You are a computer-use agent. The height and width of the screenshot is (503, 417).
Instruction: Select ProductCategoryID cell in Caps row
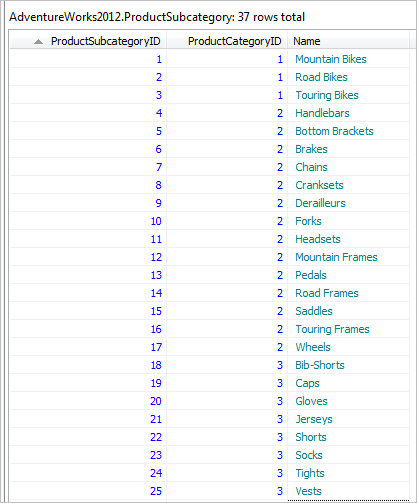pyautogui.click(x=227, y=383)
